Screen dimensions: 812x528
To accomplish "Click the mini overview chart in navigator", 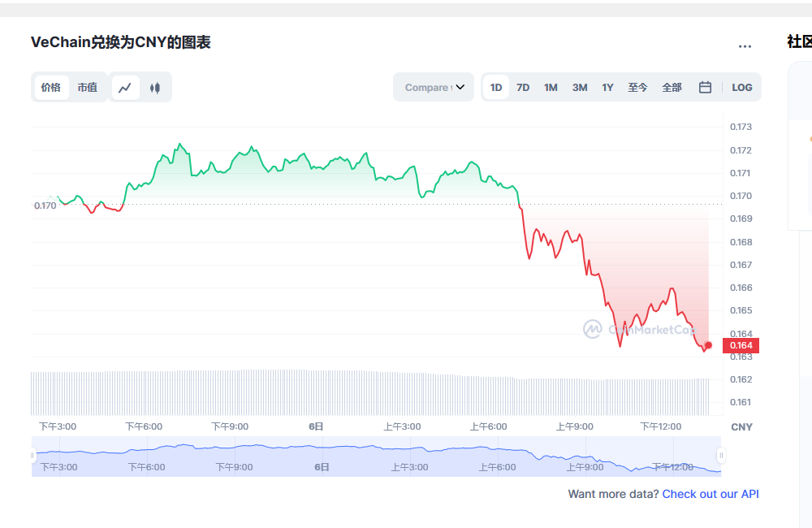I will pos(377,456).
